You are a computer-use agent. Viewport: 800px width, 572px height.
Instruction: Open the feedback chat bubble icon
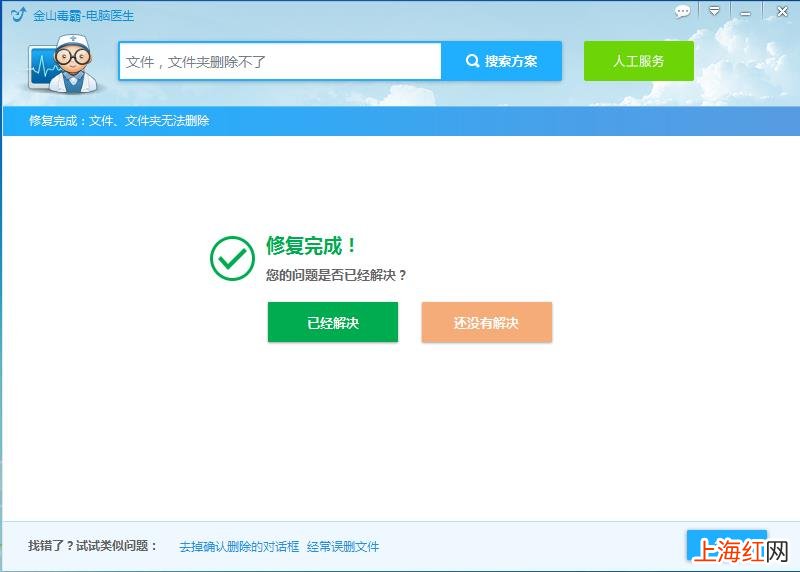tap(682, 11)
